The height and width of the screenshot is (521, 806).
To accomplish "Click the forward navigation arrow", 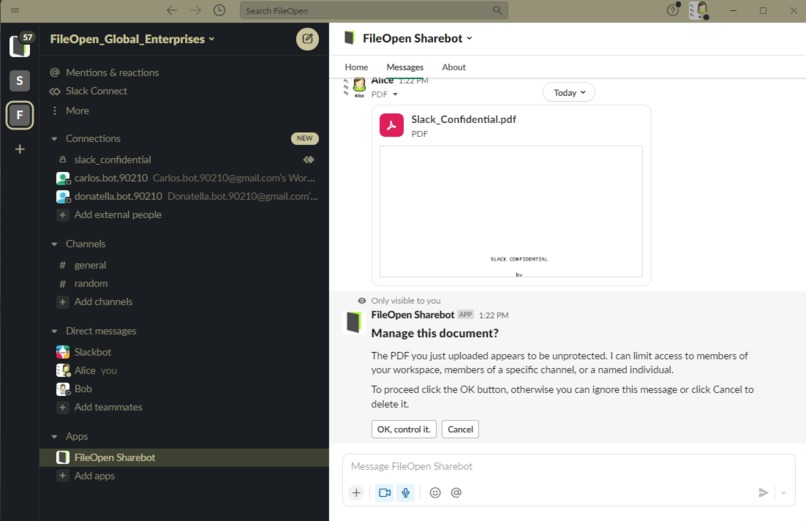I will click(x=195, y=10).
